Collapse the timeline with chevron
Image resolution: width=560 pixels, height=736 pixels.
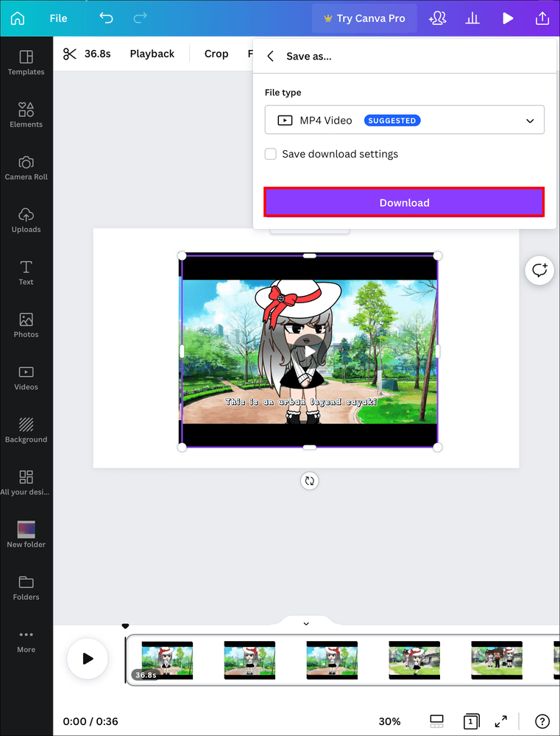click(306, 623)
